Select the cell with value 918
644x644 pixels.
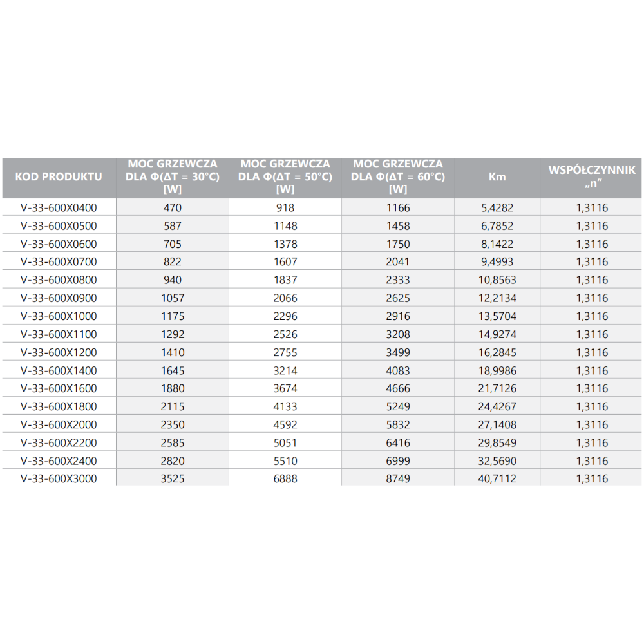pos(285,207)
